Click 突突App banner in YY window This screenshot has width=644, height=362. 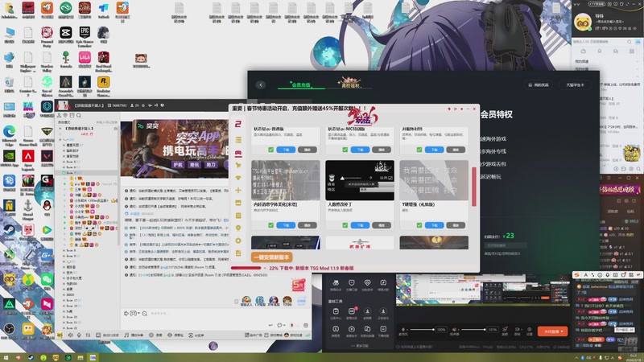(175, 150)
